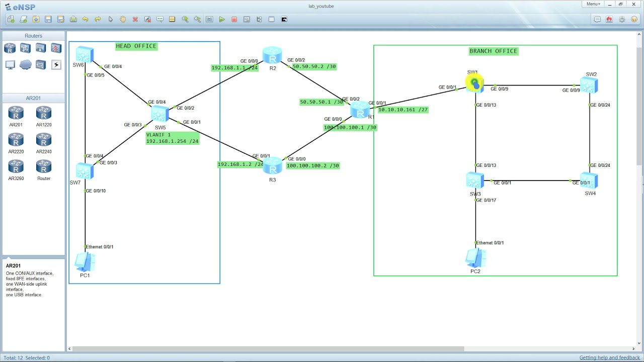Select PC2 in Branch Office
This screenshot has width=644, height=362.
coord(475,257)
